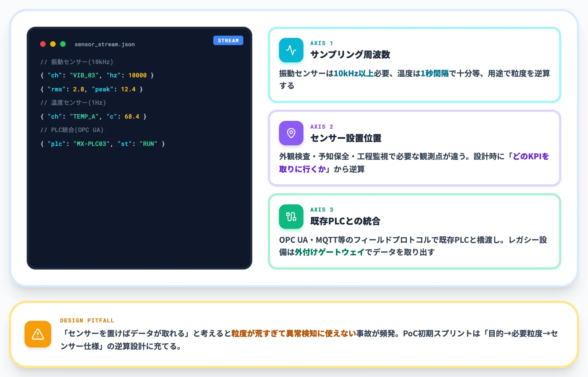Image resolution: width=588 pixels, height=377 pixels.
Task: Click the orange 粒度が荒すぎて異常検知に使えない phrase
Action: click(x=294, y=334)
